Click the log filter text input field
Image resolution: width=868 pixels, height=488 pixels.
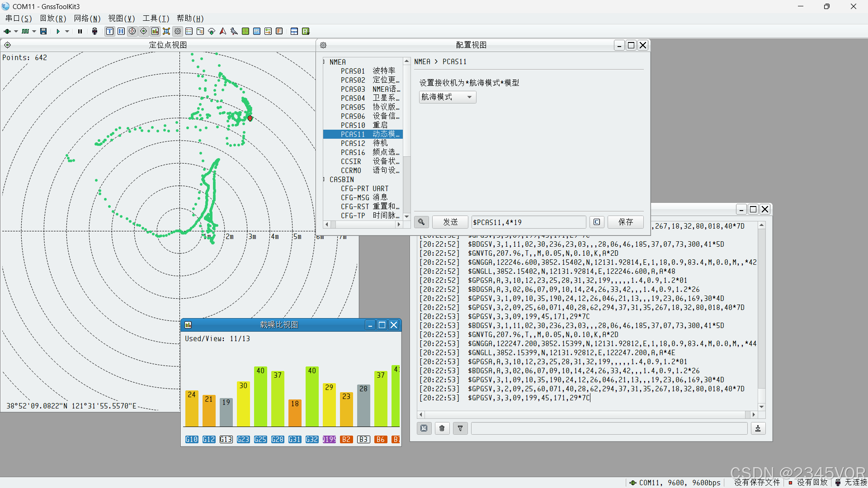point(609,428)
